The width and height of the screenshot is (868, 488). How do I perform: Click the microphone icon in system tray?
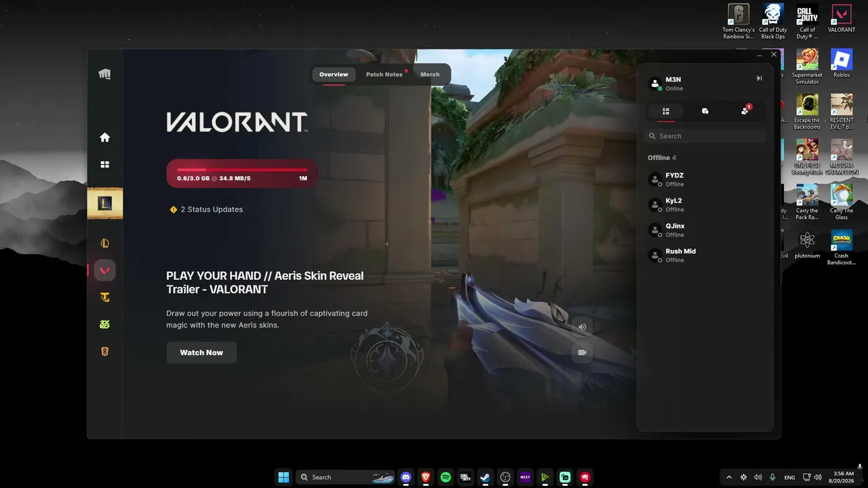click(x=772, y=477)
